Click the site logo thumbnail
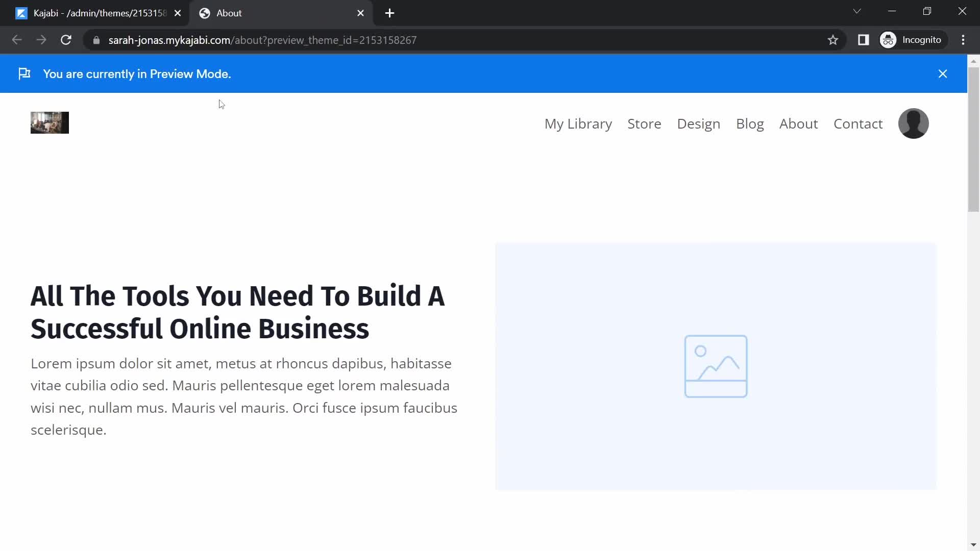 click(50, 123)
